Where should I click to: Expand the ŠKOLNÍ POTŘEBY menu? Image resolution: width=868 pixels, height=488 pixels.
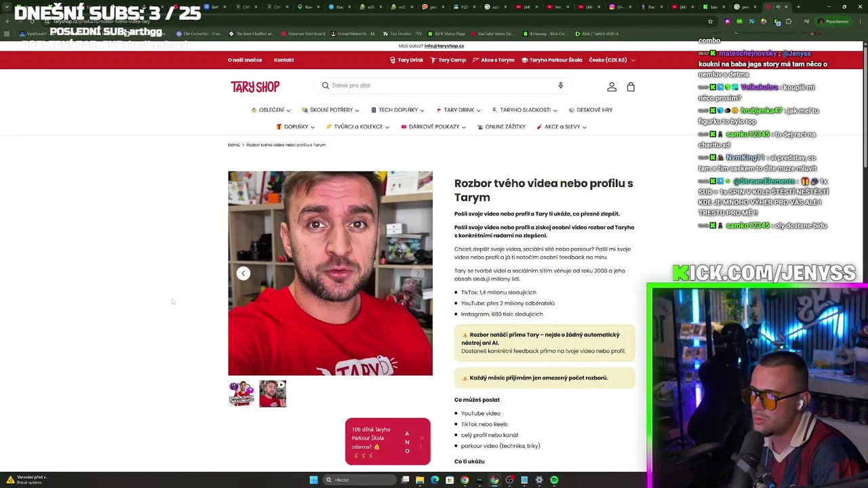click(x=330, y=110)
